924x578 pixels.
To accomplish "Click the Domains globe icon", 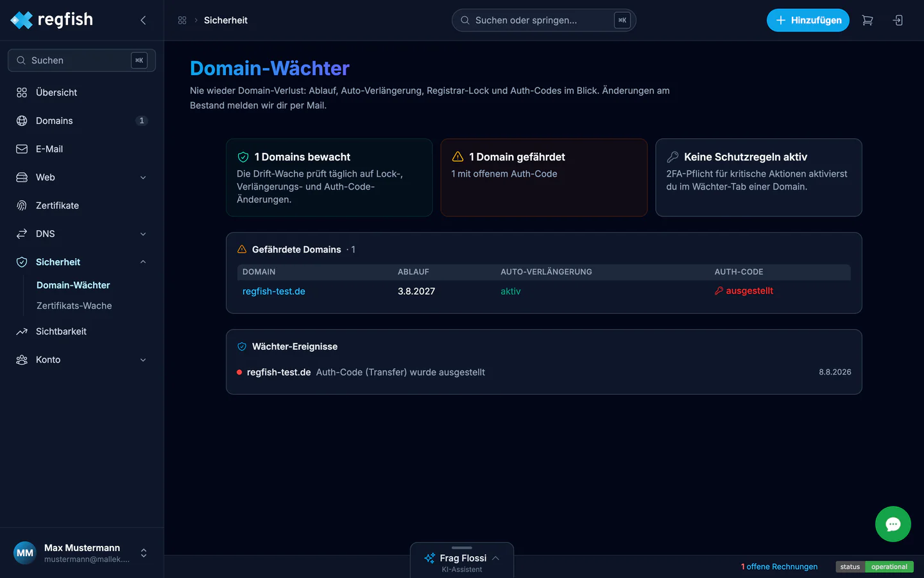I will pyautogui.click(x=22, y=121).
